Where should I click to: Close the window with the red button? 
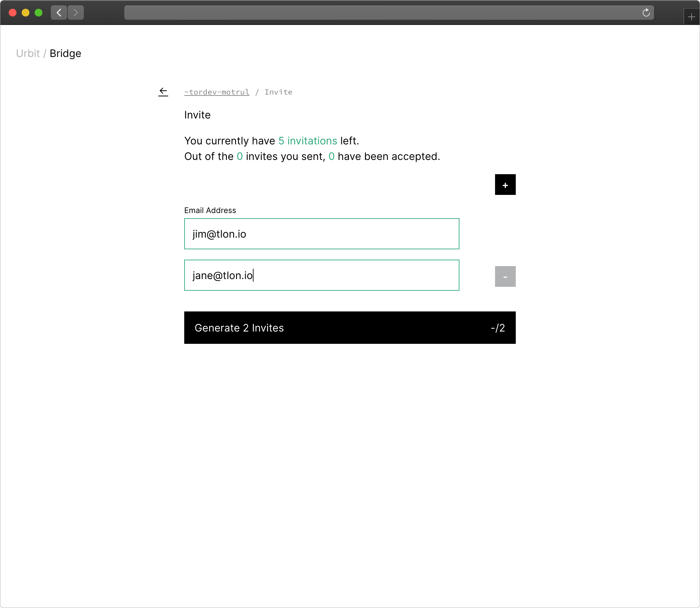13,13
